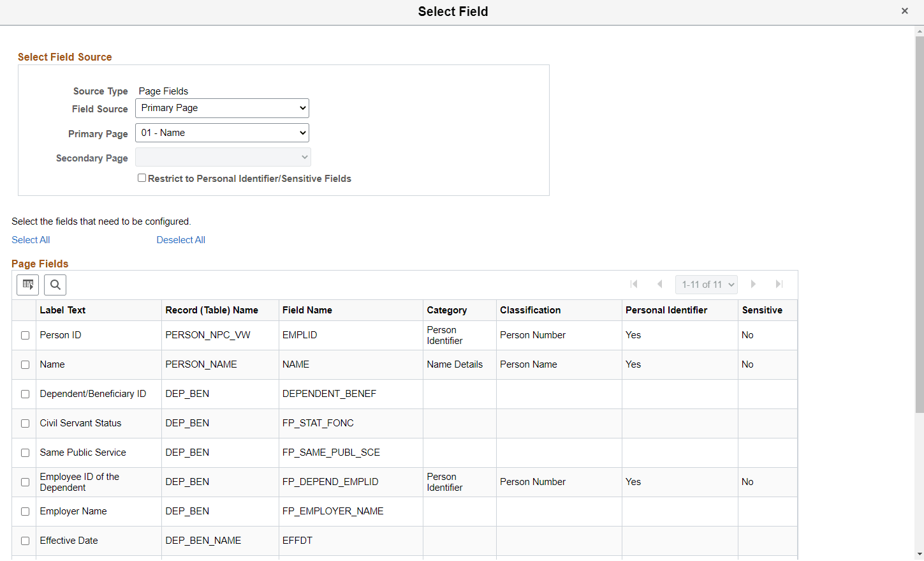Click the Deselect All link
Viewport: 924px width, 561px height.
tap(180, 239)
